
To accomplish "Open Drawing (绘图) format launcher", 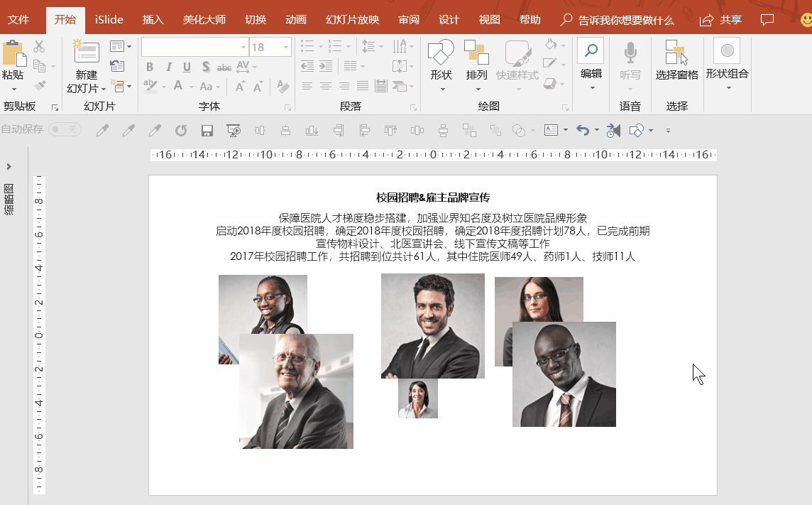I will click(x=565, y=108).
